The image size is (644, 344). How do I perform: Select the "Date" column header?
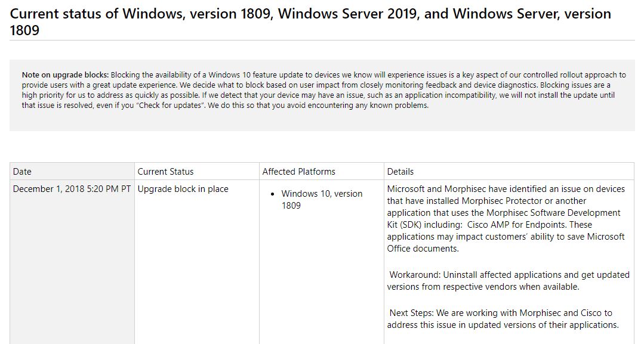pos(22,172)
